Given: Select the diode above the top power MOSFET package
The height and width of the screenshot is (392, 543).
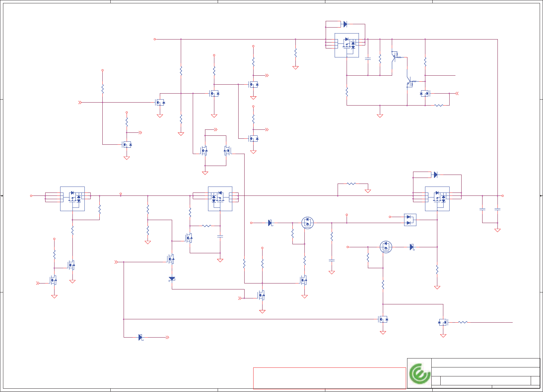Looking at the screenshot, I should (x=345, y=24).
